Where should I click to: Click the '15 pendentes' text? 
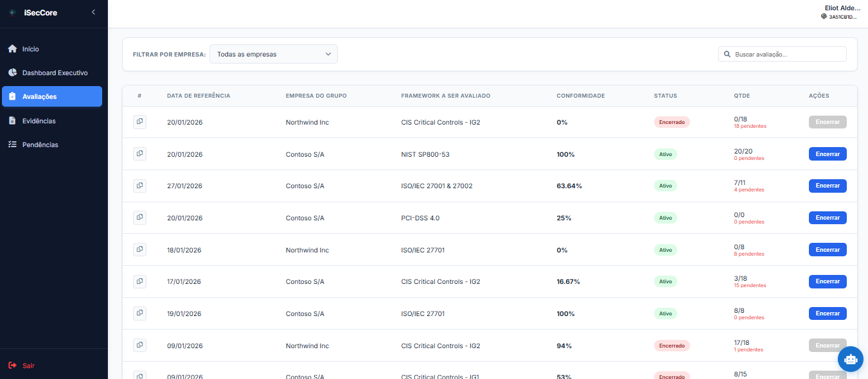(750, 286)
